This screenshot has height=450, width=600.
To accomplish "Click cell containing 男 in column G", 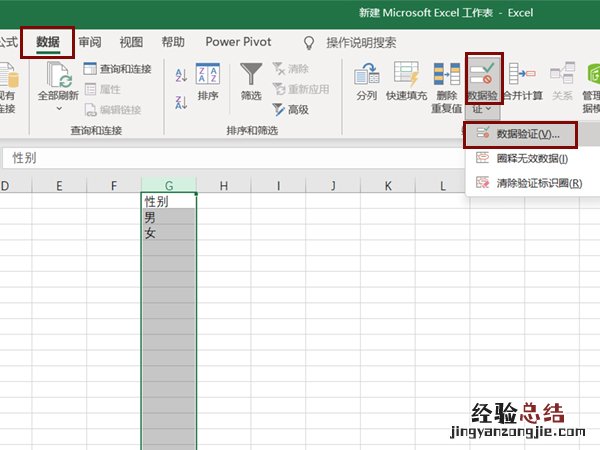I will click(169, 217).
